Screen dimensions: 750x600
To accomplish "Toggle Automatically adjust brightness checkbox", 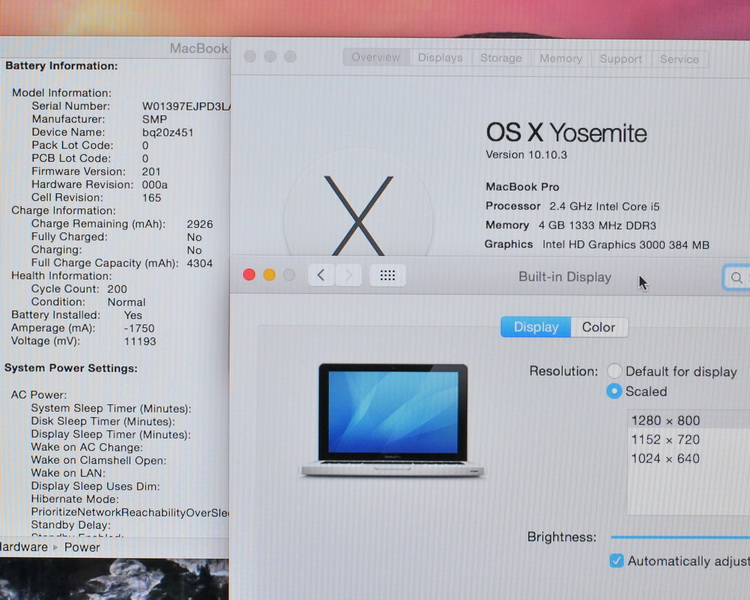I will [617, 560].
